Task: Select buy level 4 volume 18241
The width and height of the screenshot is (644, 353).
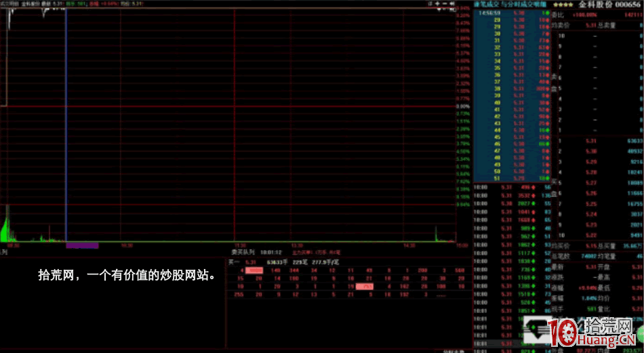Action: (635, 172)
